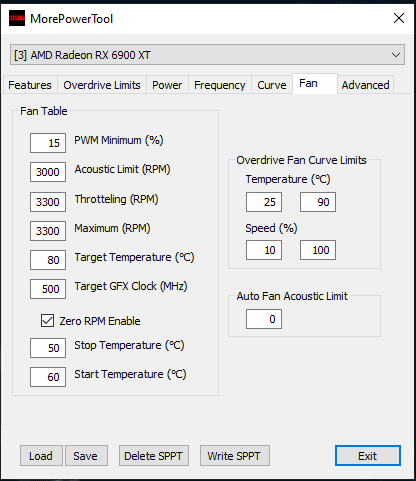Click Delete SPPT button
This screenshot has width=416, height=481.
[154, 456]
